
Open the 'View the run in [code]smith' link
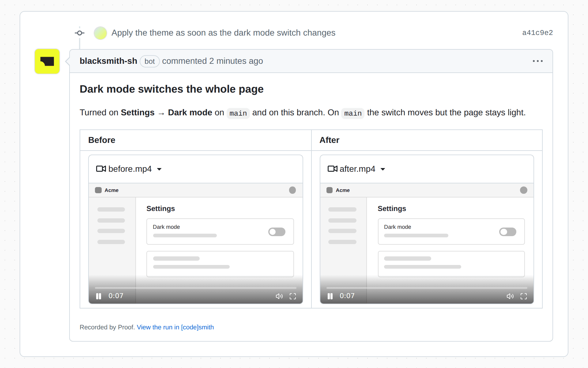[175, 327]
